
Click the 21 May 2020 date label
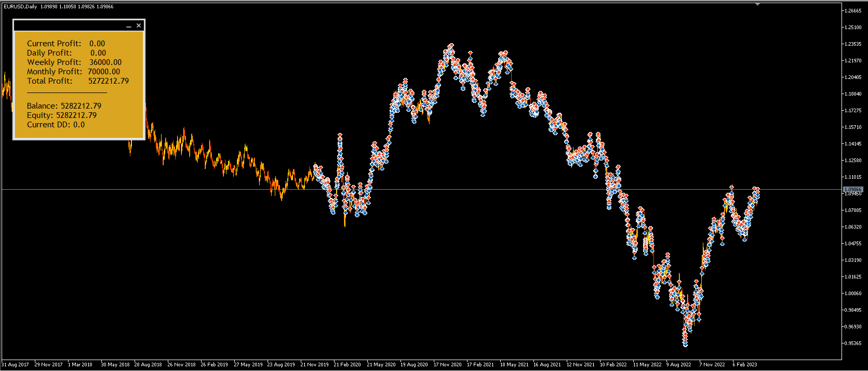coord(381,365)
